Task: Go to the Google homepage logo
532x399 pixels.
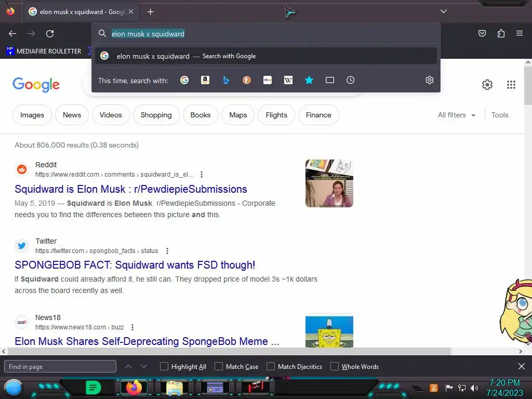Action: coord(36,85)
